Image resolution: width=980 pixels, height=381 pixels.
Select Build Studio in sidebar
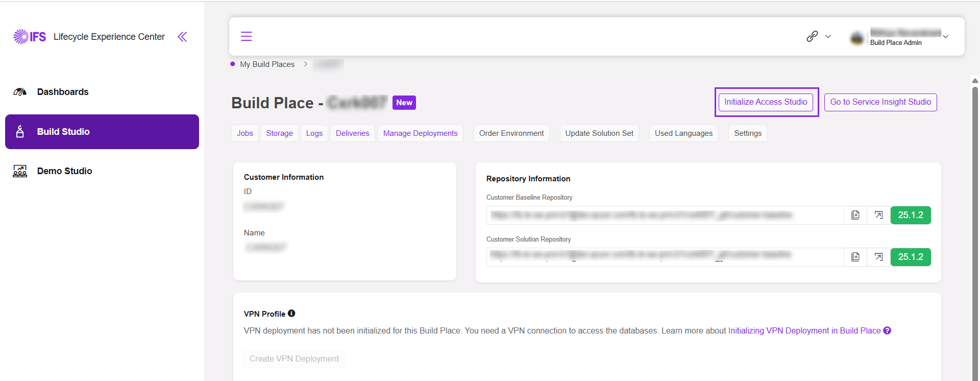pos(102,132)
